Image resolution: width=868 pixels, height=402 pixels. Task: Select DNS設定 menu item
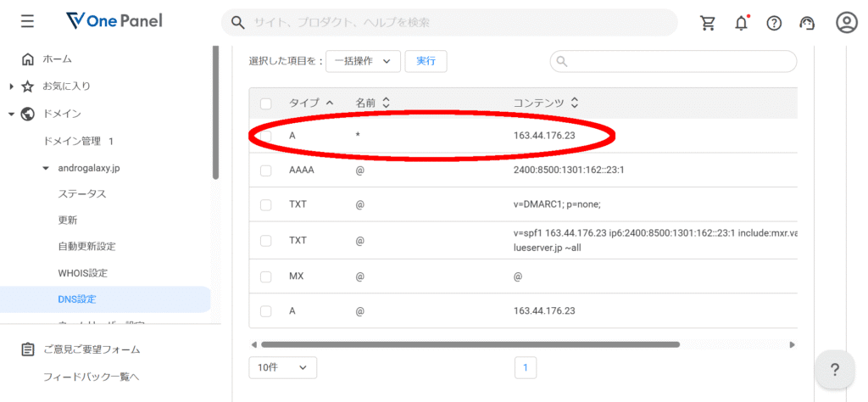[x=105, y=299]
